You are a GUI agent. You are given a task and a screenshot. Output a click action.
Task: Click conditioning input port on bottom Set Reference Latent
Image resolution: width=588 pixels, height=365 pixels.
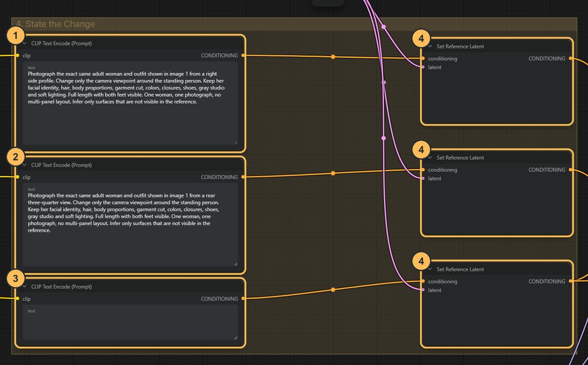coord(423,282)
